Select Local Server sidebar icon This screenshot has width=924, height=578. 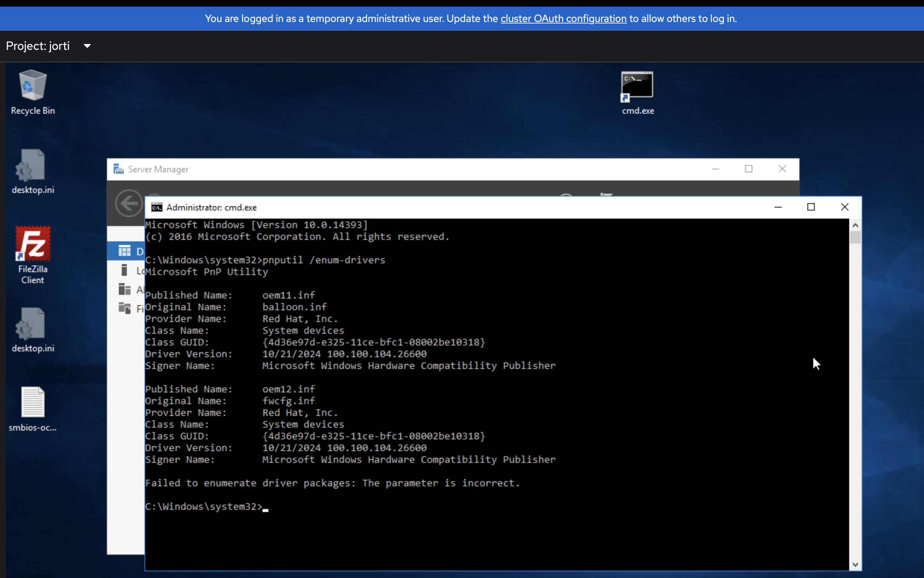pos(124,270)
